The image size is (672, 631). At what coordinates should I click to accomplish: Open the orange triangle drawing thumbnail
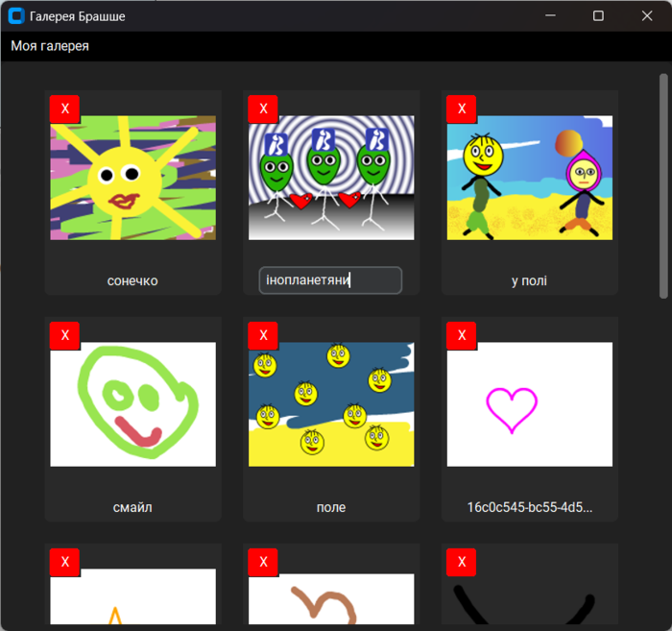(x=132, y=596)
